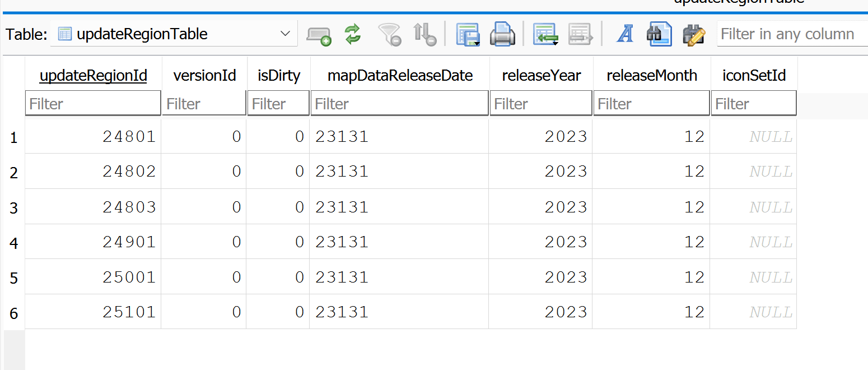The width and height of the screenshot is (868, 370).
Task: Click the find in table binoculars icon
Action: (x=659, y=34)
